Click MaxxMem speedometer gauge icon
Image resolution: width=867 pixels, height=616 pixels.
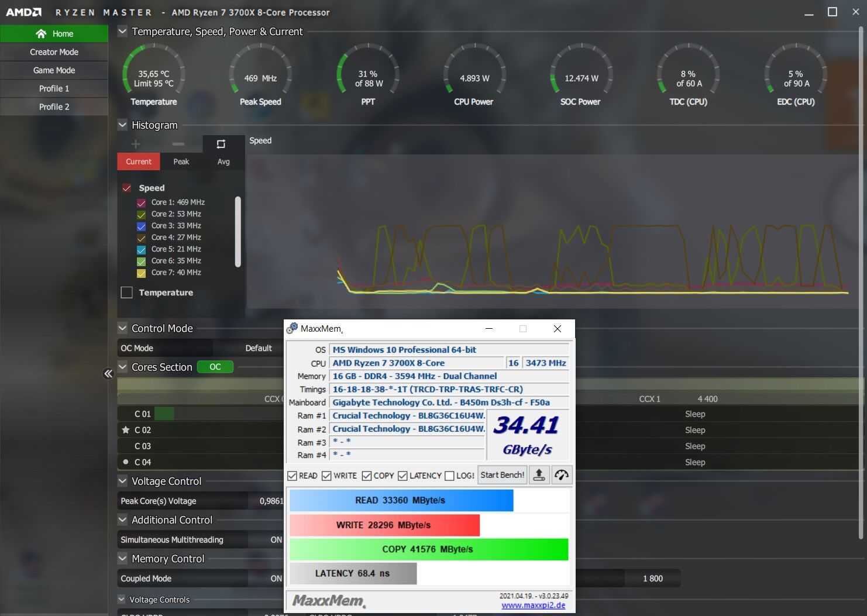tap(562, 475)
